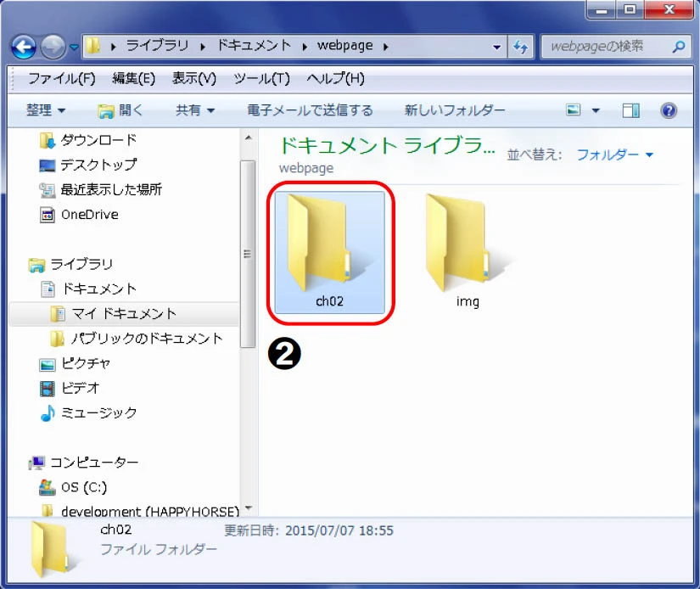The height and width of the screenshot is (589, 700).
Task: Select コンピューター in navigation pane
Action: point(94,463)
